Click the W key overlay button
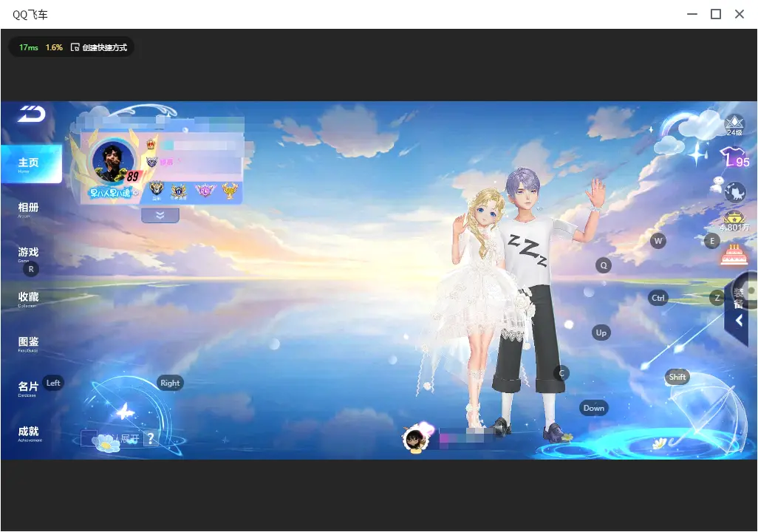 coord(658,241)
